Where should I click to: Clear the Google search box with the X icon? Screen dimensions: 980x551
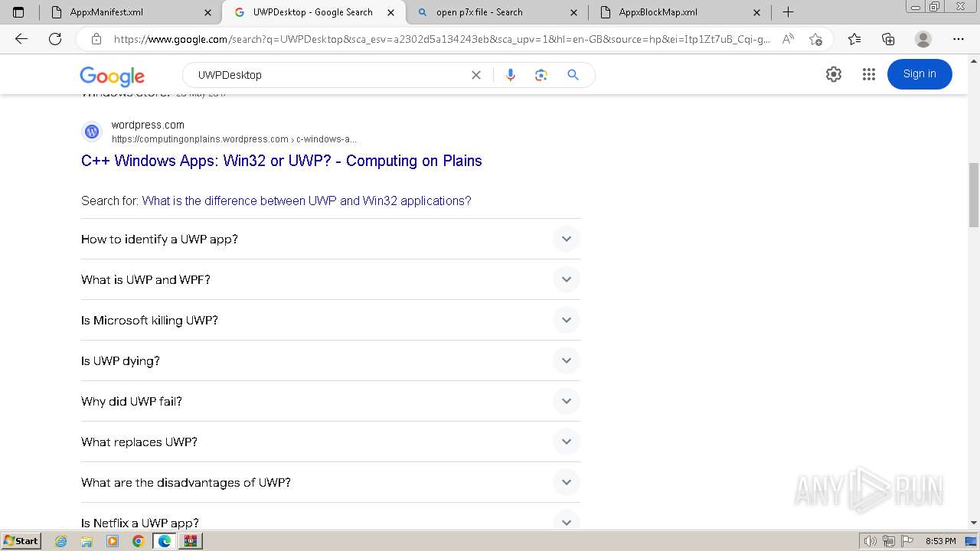(476, 75)
